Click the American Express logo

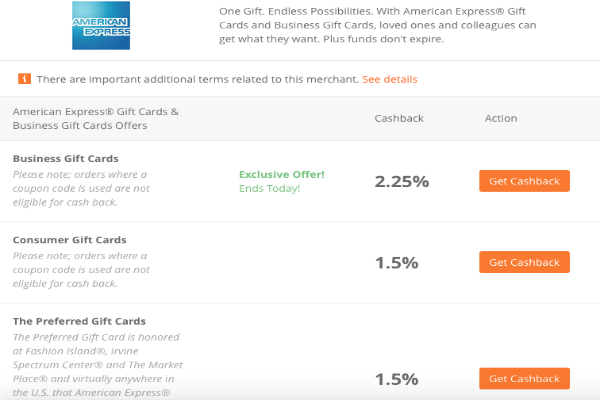tap(101, 25)
